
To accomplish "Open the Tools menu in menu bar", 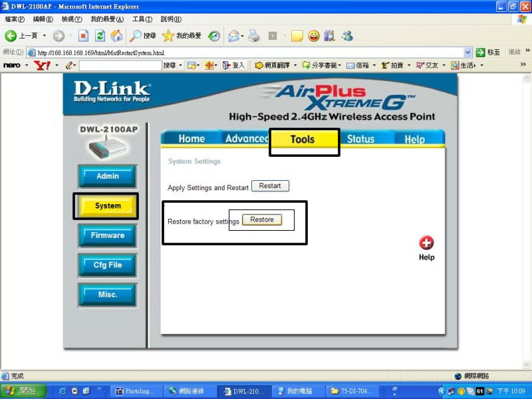I will 142,19.
